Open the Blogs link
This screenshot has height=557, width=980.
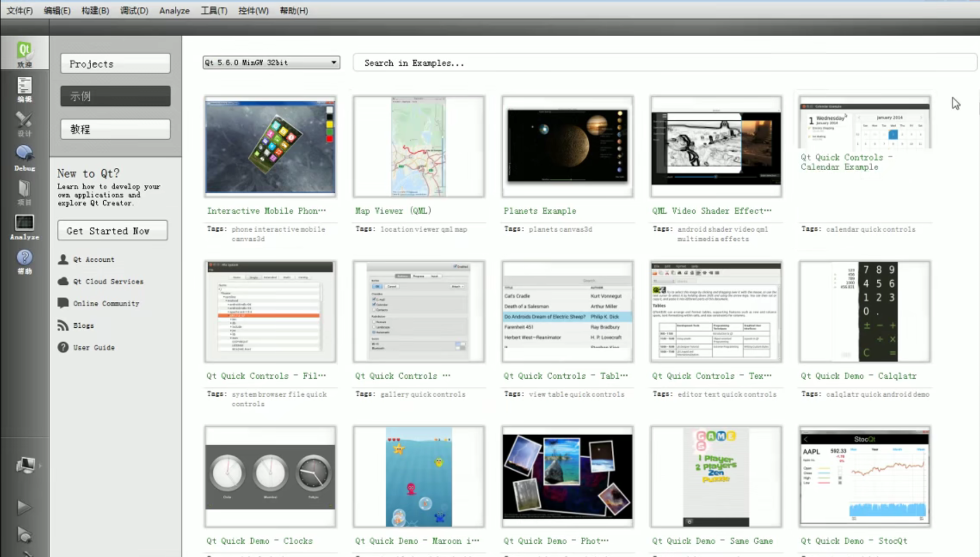click(x=83, y=325)
